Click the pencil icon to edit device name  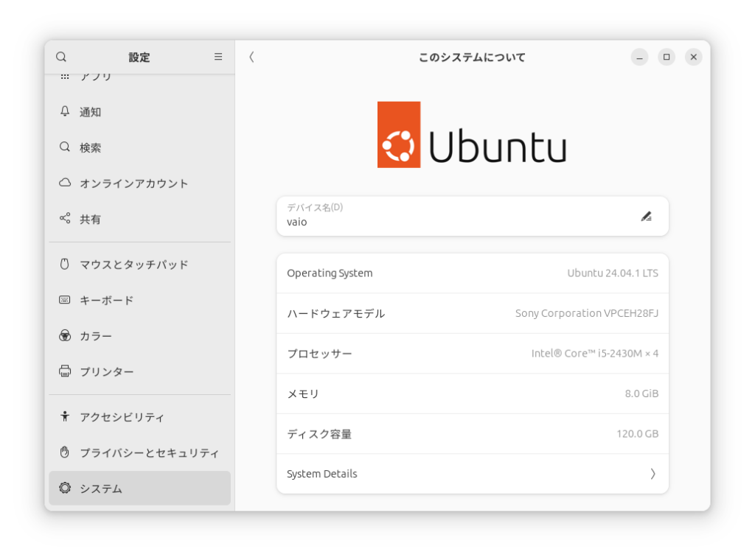[647, 216]
